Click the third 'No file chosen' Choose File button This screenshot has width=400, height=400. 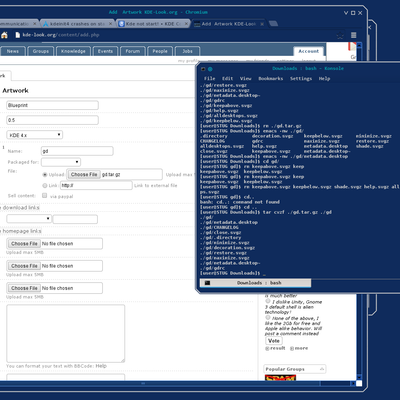pos(24,288)
